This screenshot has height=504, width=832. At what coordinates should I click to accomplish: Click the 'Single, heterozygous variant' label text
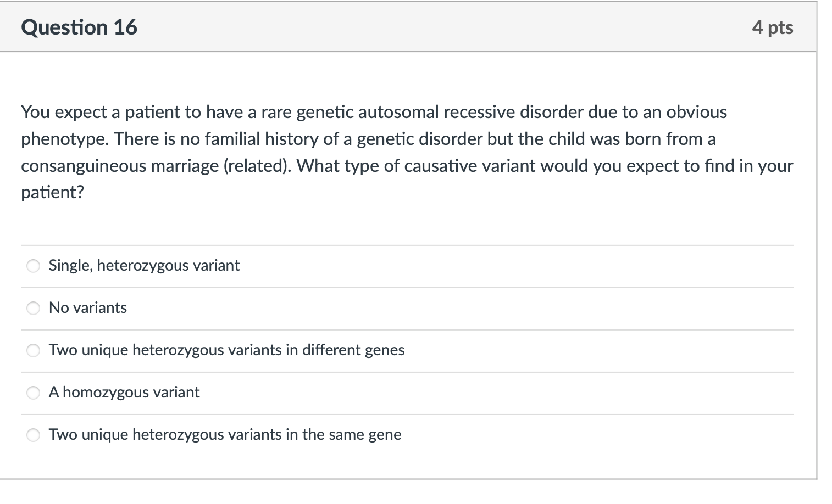tap(144, 266)
